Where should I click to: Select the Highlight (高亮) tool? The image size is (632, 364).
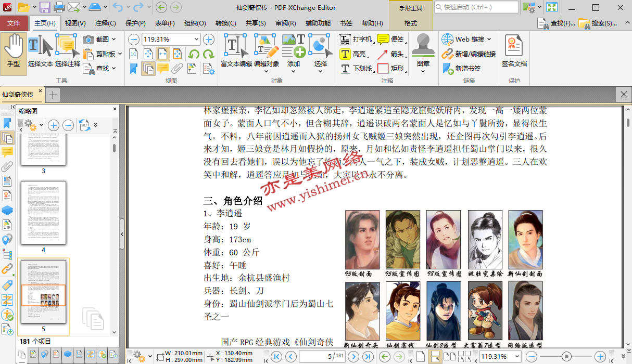point(353,54)
